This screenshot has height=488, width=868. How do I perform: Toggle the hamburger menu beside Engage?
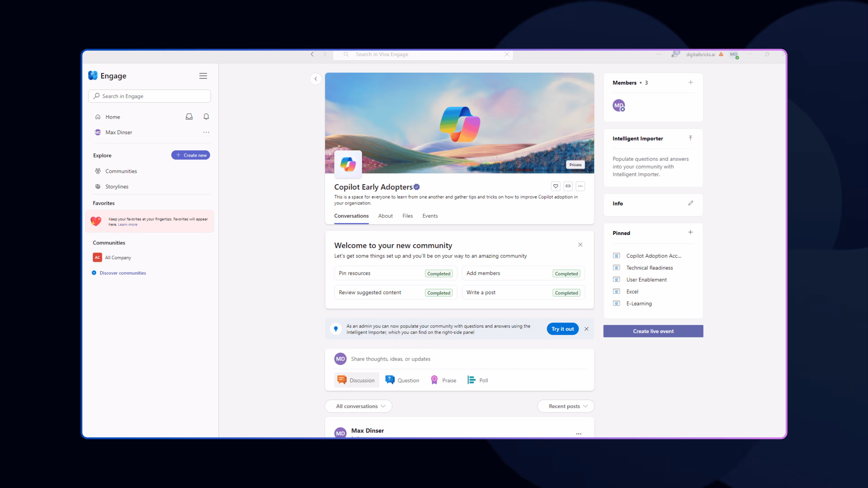pyautogui.click(x=203, y=76)
